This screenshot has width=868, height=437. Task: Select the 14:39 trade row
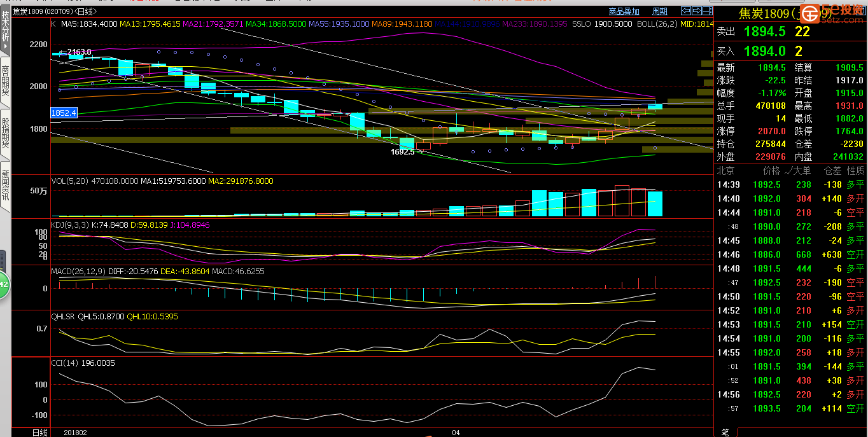tap(791, 184)
